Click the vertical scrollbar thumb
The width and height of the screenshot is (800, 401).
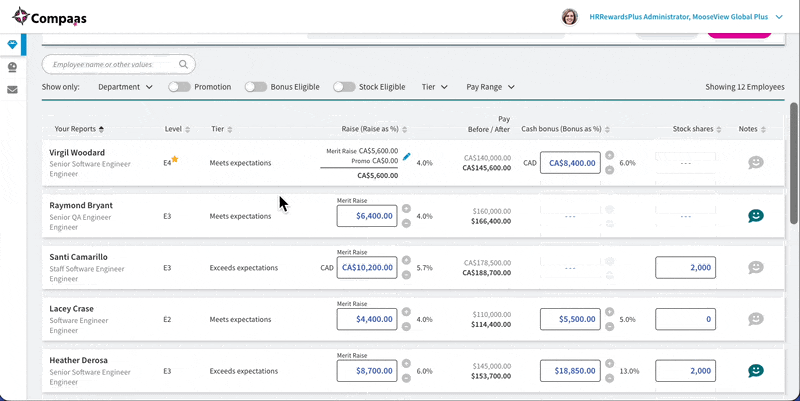point(793,163)
